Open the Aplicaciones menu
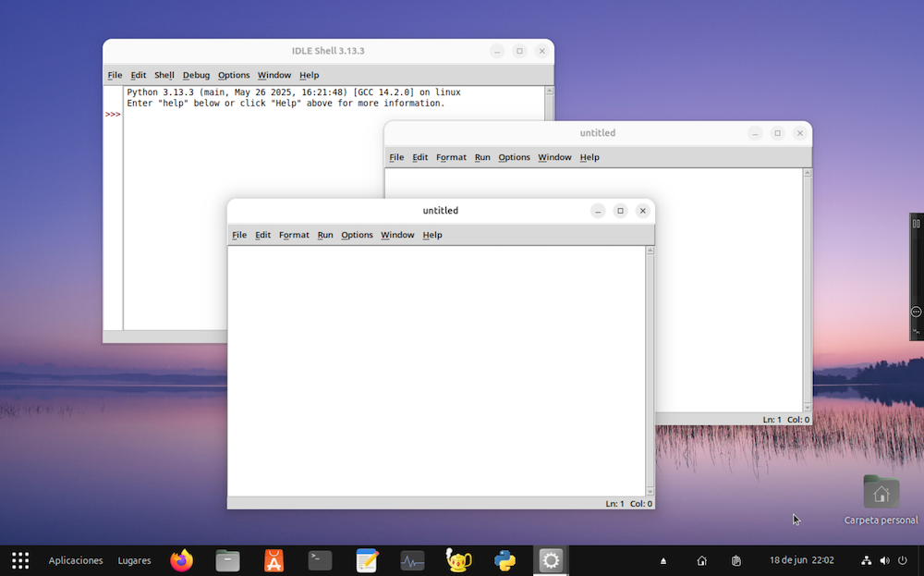 76,560
